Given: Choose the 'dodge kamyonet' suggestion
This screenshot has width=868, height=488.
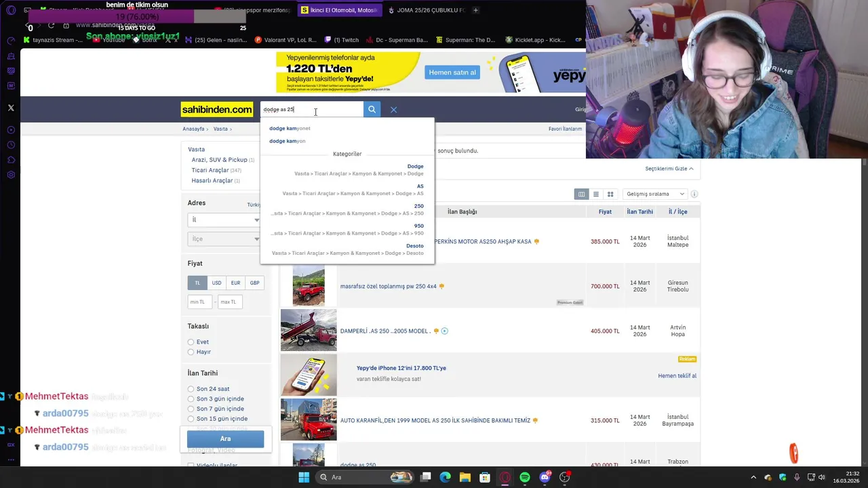Looking at the screenshot, I should 290,128.
